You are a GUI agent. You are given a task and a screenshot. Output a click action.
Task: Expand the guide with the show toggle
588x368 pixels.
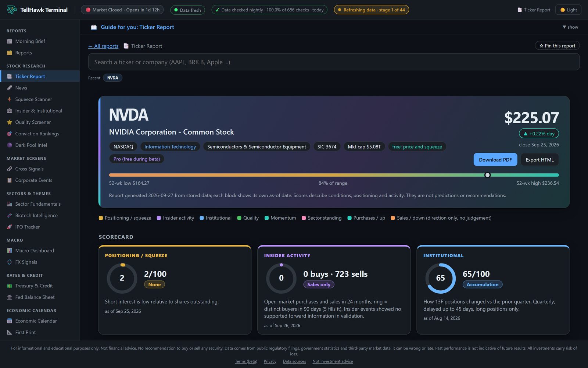(x=570, y=27)
